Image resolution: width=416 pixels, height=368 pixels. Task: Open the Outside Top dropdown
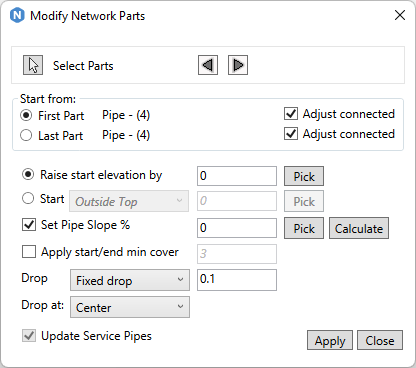[129, 201]
